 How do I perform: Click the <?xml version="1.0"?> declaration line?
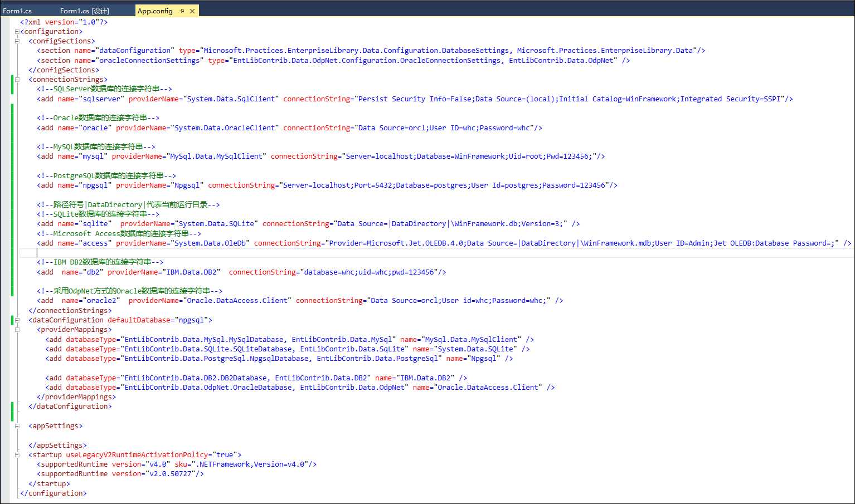point(64,22)
